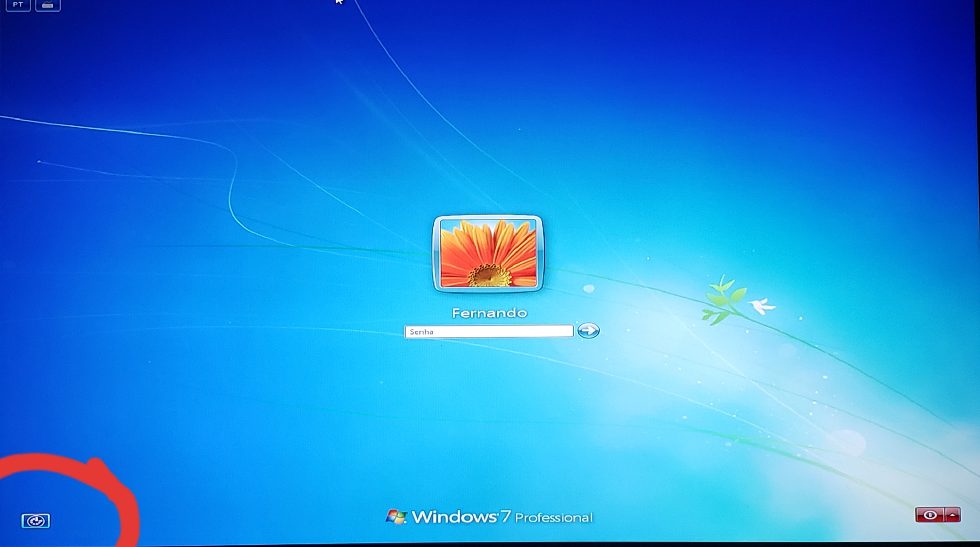Click the Windows flag logo
980x547 pixels.
pos(396,517)
